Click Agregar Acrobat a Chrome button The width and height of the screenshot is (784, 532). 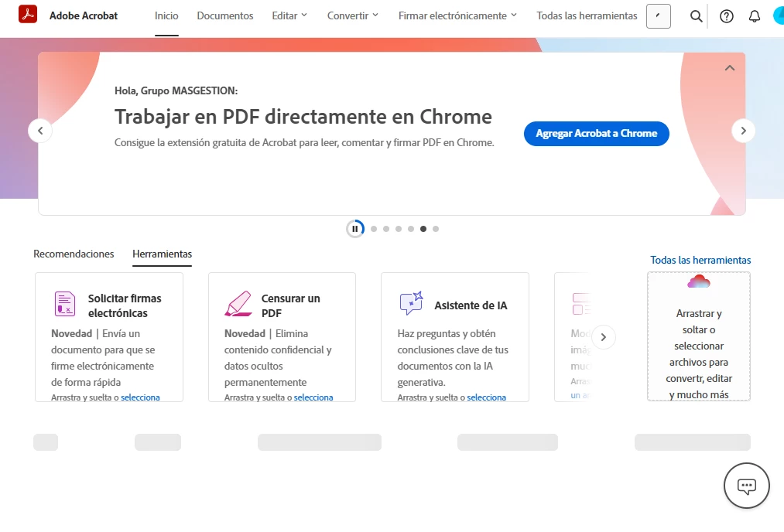[597, 133]
